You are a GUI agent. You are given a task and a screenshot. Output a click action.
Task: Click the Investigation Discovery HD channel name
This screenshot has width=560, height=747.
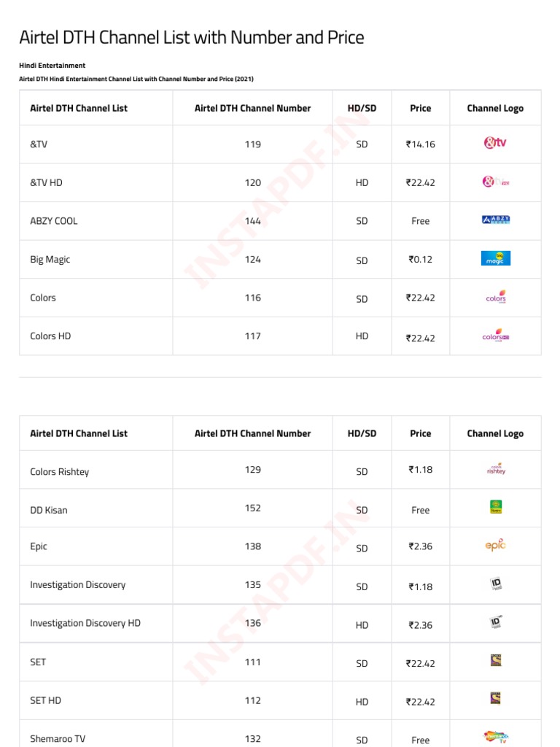tap(85, 623)
